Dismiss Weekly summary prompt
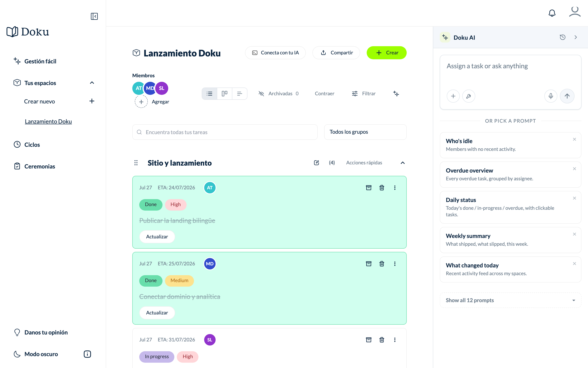 coord(574,234)
